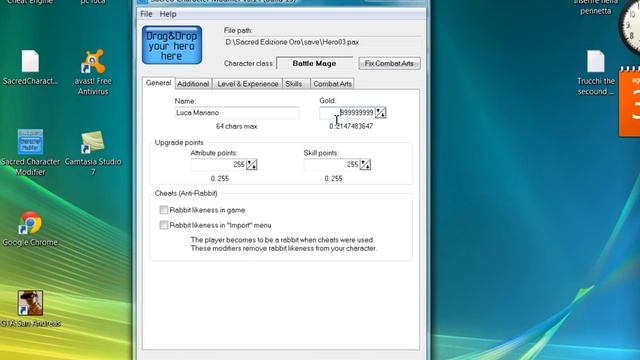Click the file path D:\Sacred Edizione Oro\save\Hero03.pax

(292, 42)
